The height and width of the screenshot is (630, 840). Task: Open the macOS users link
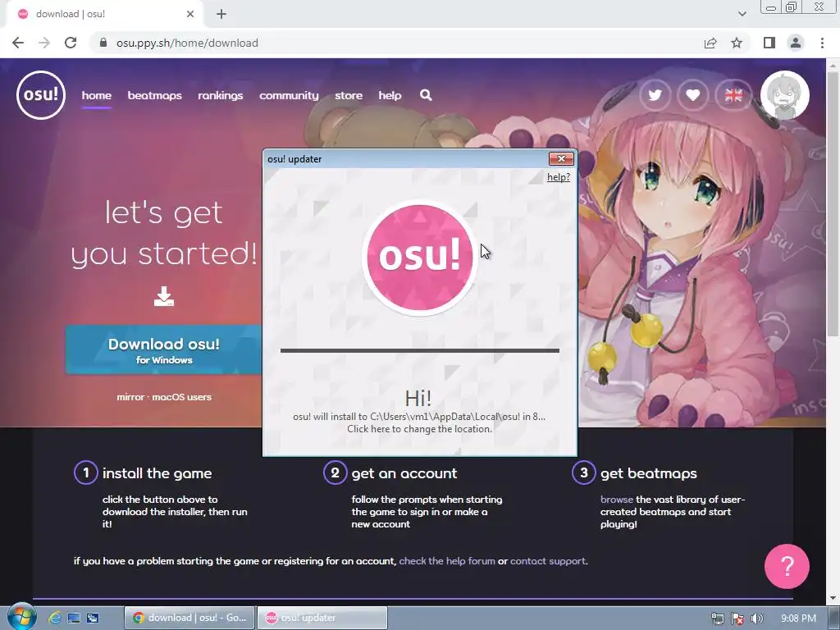point(181,397)
